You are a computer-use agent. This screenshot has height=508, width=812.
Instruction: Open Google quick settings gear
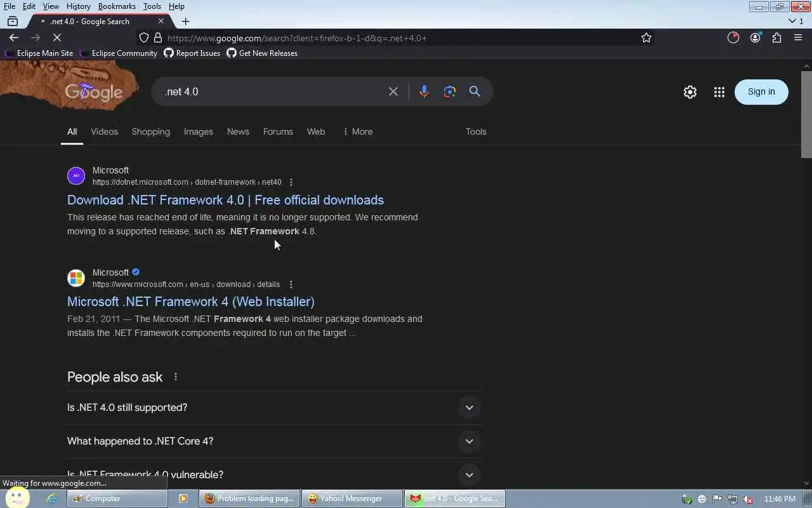[x=690, y=92]
